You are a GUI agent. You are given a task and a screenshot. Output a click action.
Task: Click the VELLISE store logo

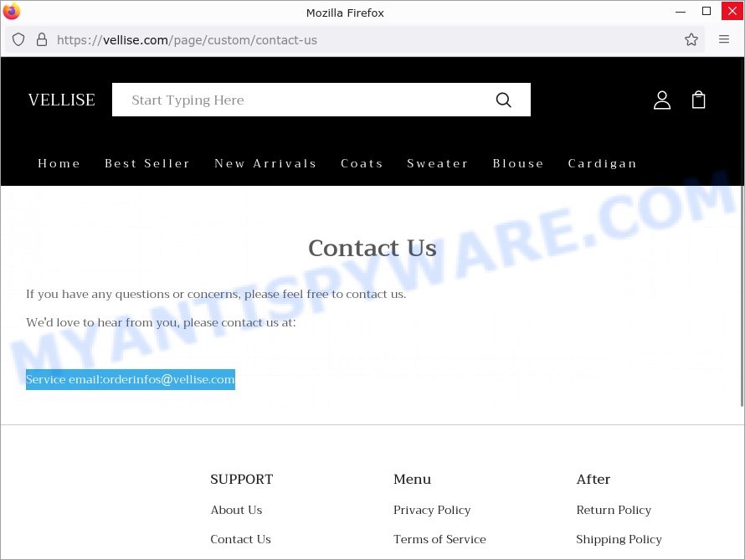62,100
